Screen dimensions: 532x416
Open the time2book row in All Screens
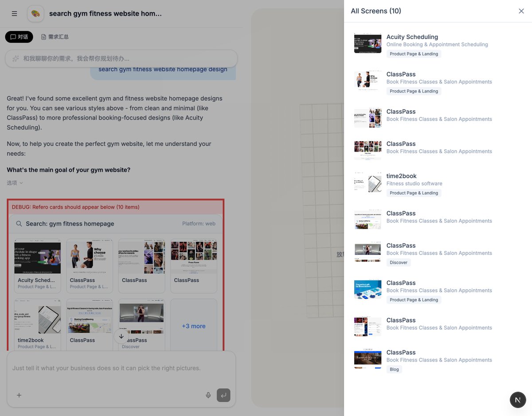(x=438, y=184)
